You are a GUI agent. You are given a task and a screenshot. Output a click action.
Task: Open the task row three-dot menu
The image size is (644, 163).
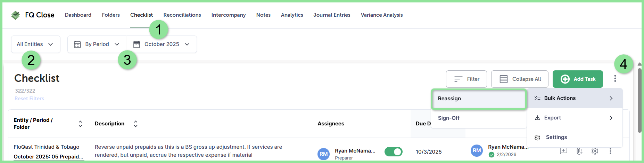[x=610, y=151]
